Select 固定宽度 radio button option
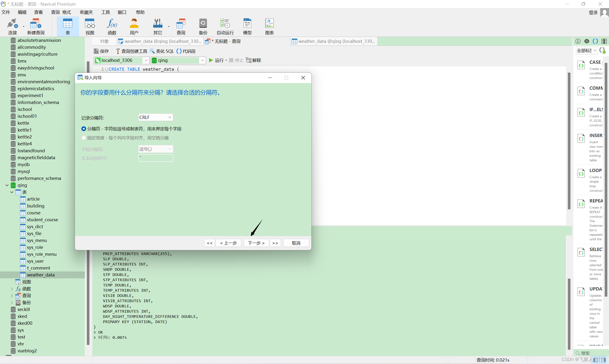Image resolution: width=609 pixels, height=364 pixels. pyautogui.click(x=83, y=138)
